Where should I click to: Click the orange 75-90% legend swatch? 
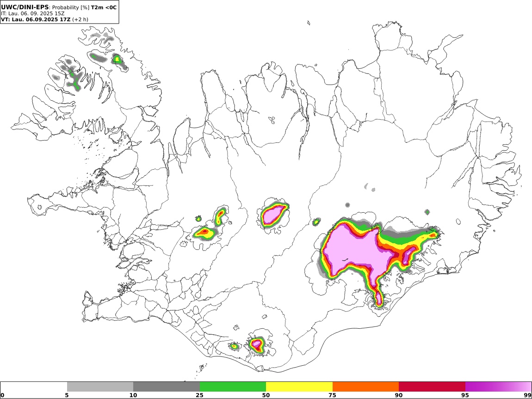pyautogui.click(x=365, y=387)
